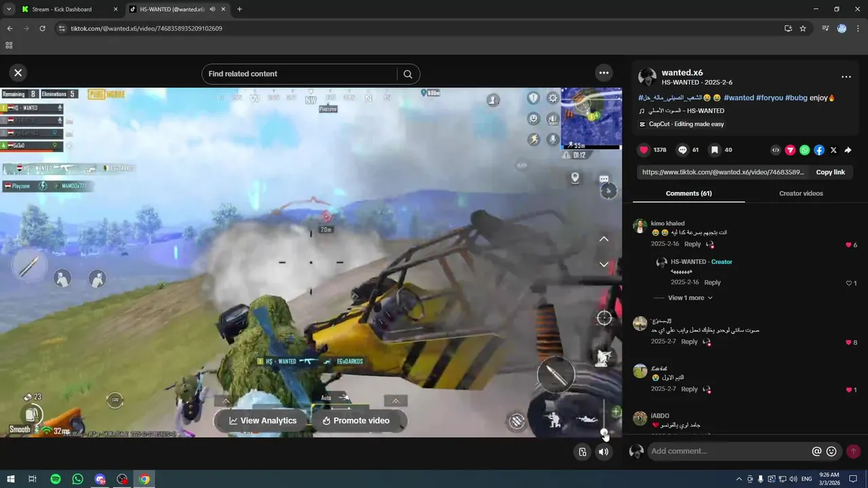Click the @ mention icon in comment box
The image size is (868, 488).
pos(816,451)
